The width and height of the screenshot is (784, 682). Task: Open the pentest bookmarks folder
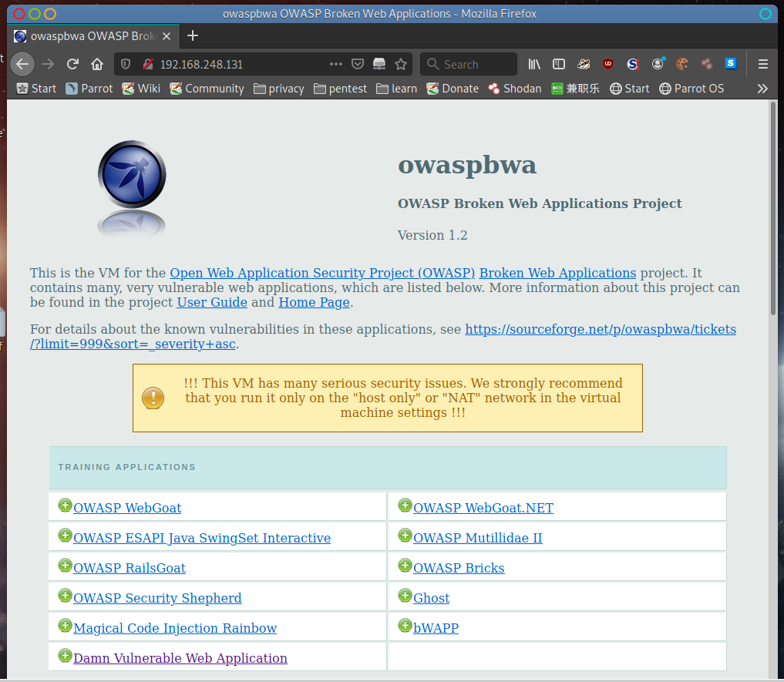(x=341, y=89)
